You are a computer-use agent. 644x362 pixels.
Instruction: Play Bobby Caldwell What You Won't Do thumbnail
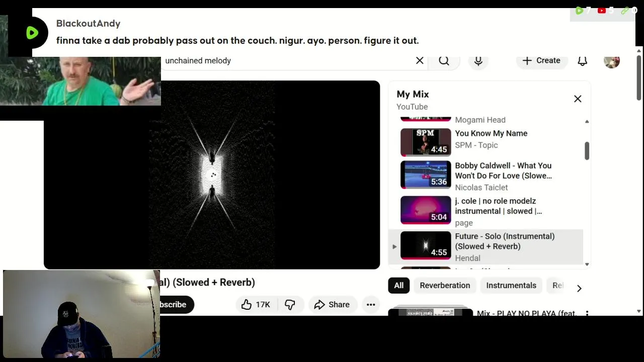coord(426,174)
